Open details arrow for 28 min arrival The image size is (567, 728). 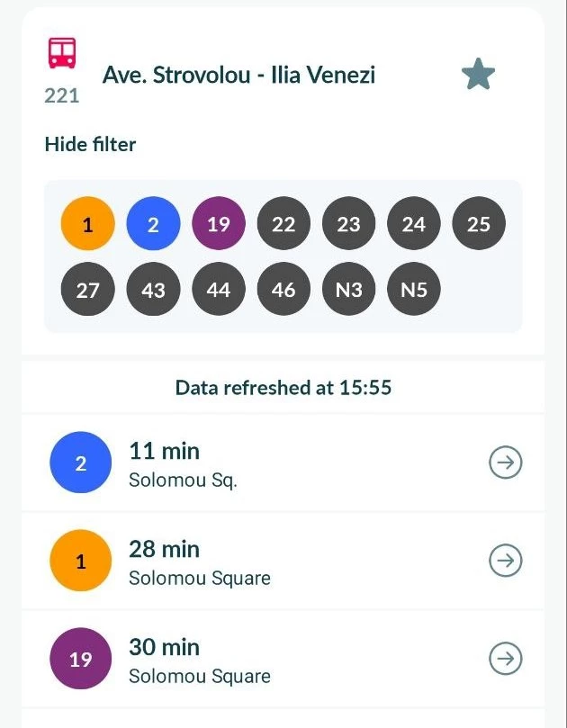coord(505,561)
